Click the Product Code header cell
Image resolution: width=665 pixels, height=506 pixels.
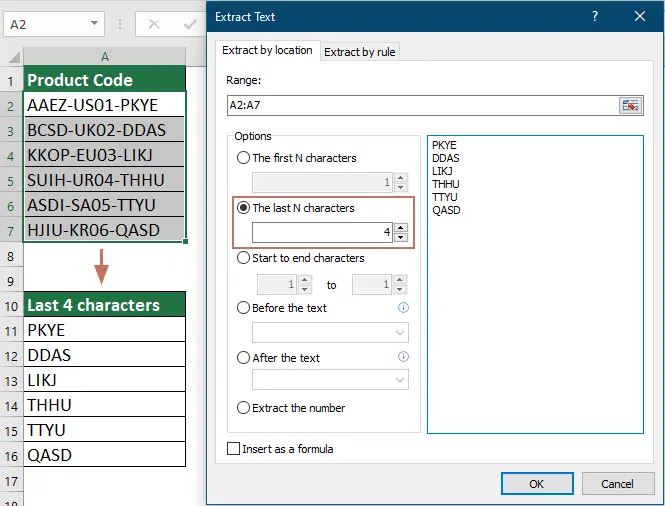pos(105,80)
